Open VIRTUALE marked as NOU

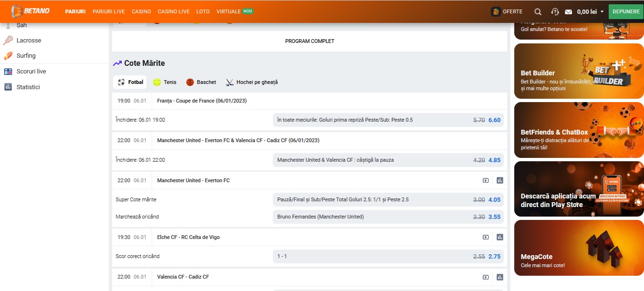tap(235, 11)
